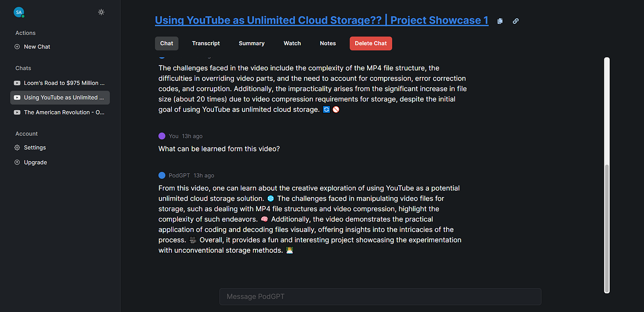644x312 pixels.
Task: Click the "Account" section heading
Action: click(x=26, y=134)
